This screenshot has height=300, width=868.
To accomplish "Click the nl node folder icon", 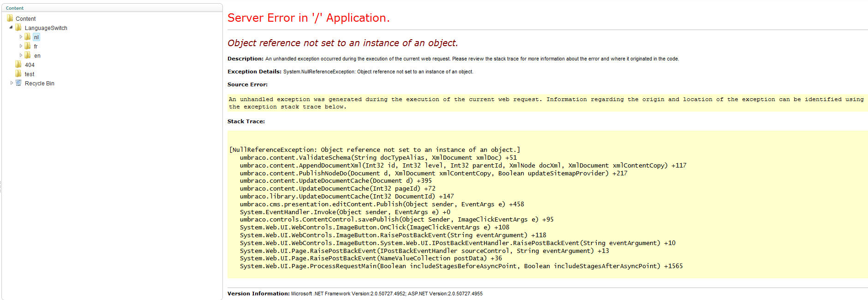I will point(28,37).
